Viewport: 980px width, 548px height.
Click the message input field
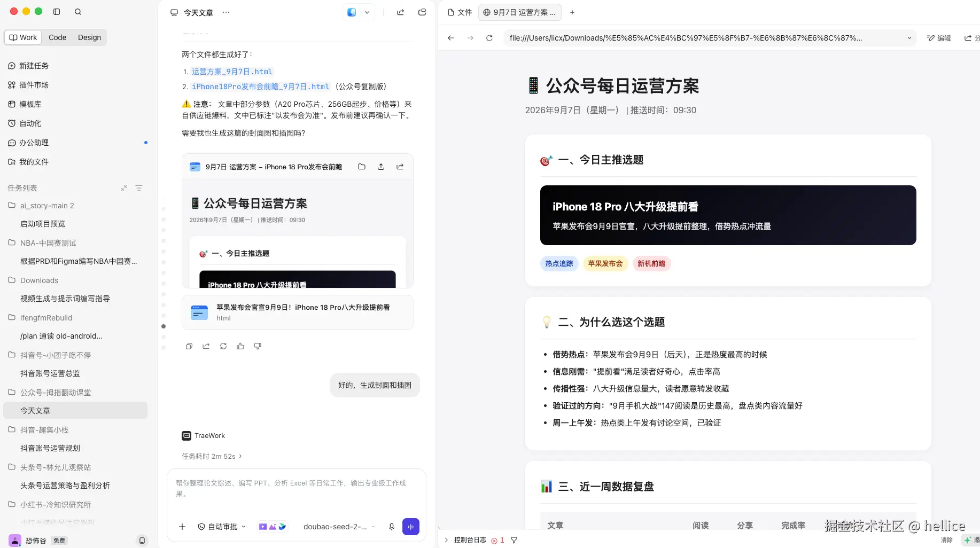pos(296,488)
